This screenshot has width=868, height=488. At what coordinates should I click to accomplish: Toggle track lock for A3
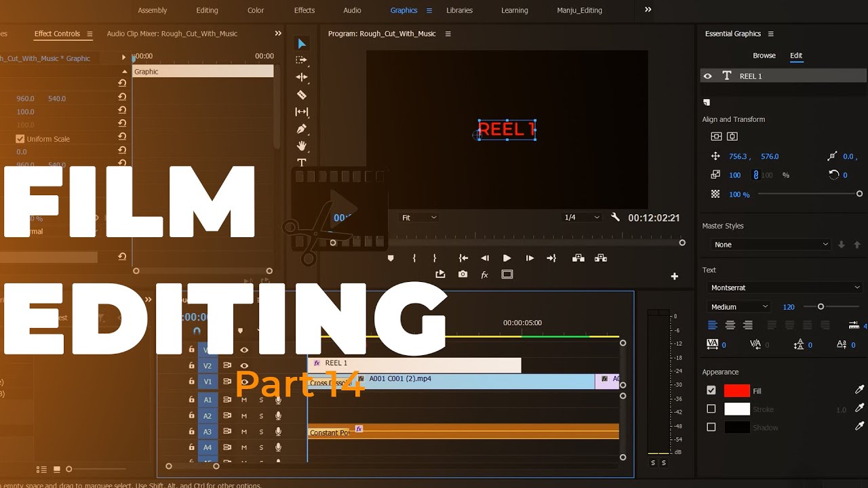point(192,432)
